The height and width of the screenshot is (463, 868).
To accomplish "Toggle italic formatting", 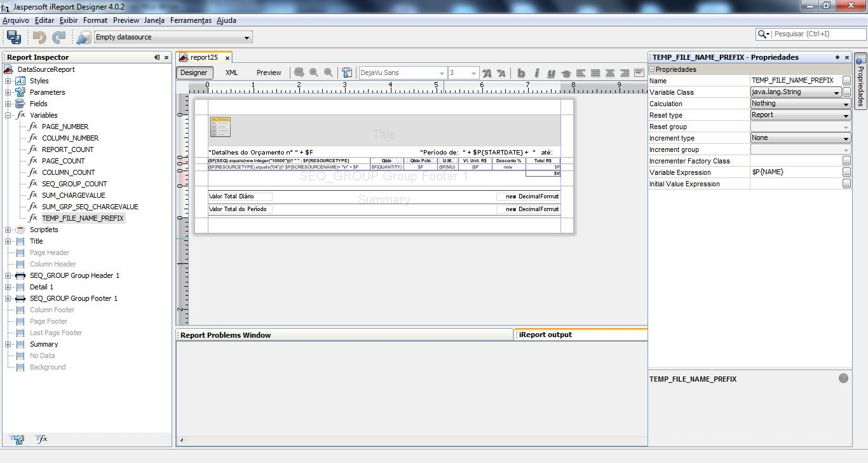I will 536,73.
